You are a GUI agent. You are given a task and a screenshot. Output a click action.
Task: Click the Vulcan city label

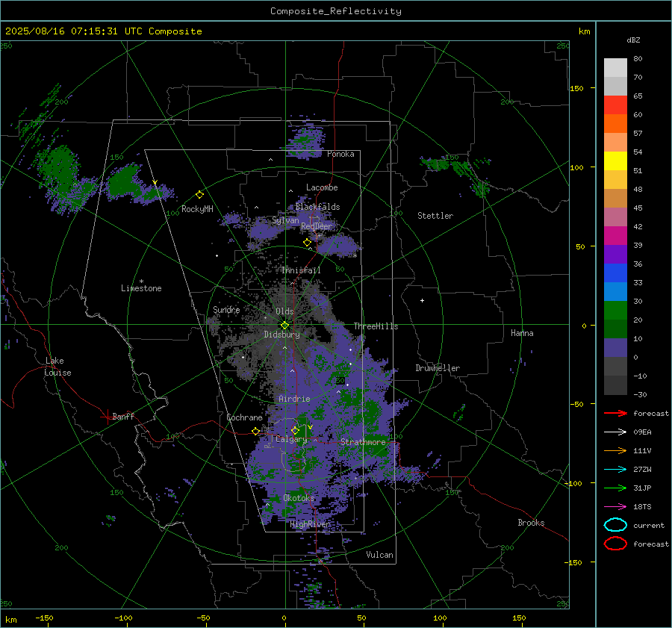point(379,555)
